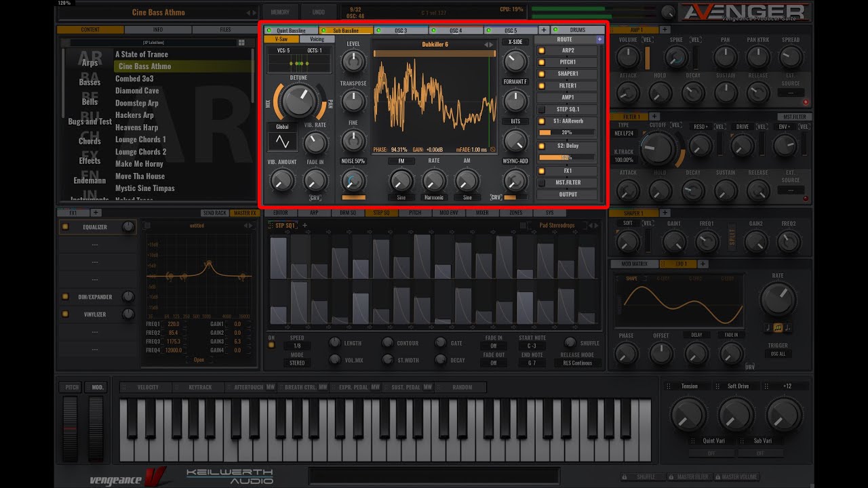Add a new LFO with plus beside LFO 1

[703, 264]
